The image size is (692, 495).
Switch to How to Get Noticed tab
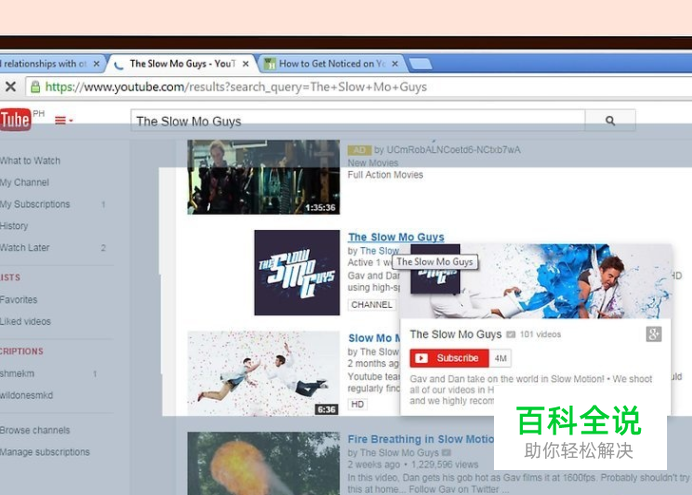pyautogui.click(x=332, y=64)
